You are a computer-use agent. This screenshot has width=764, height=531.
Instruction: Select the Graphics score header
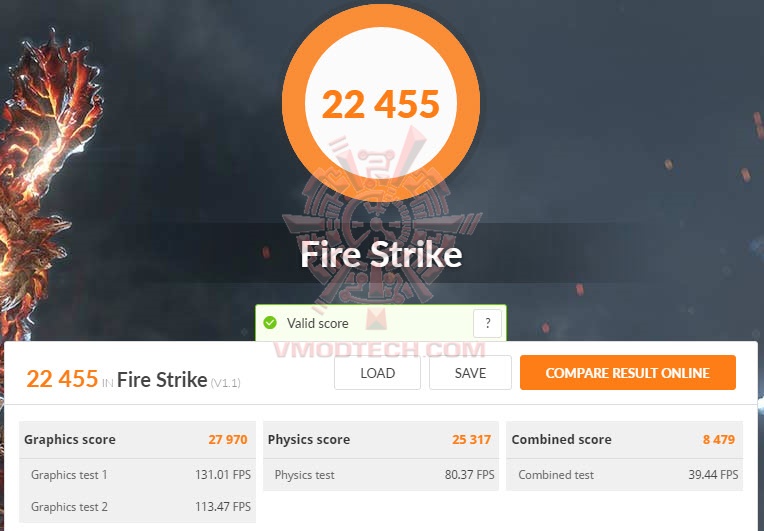[137, 439]
